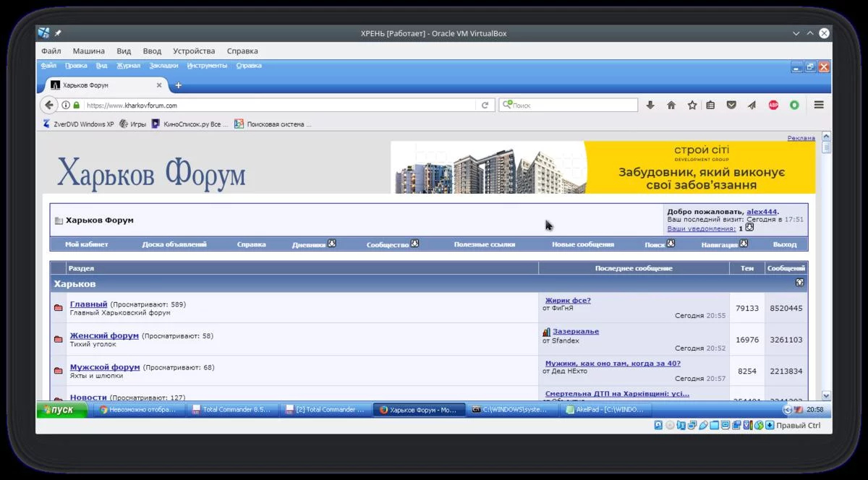Open the Главный forum link
868x480 pixels.
coord(88,304)
